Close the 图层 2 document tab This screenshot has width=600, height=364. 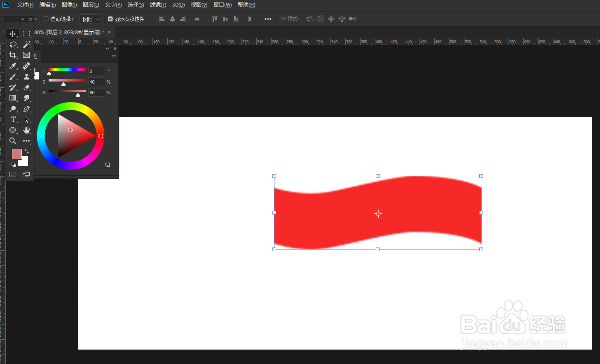pos(109,32)
